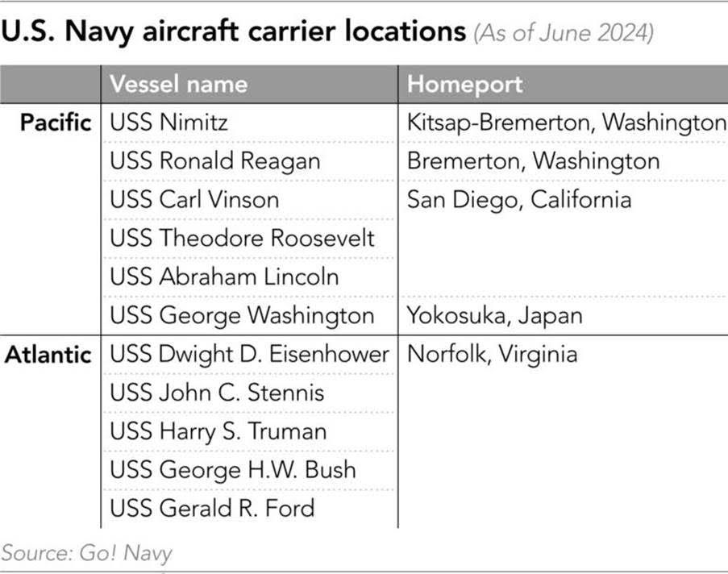The width and height of the screenshot is (728, 574).
Task: Click the USS Carl Vinson entry
Action: 194,199
